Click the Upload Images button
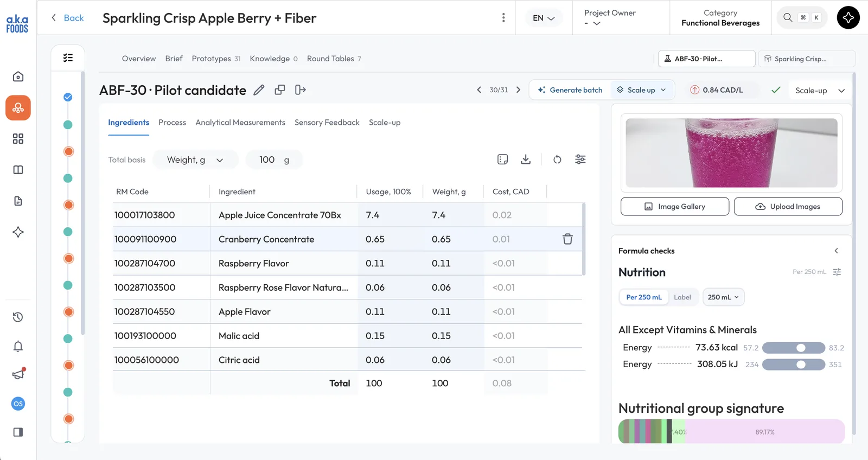Screen dimensions: 868x460 [788, 207]
